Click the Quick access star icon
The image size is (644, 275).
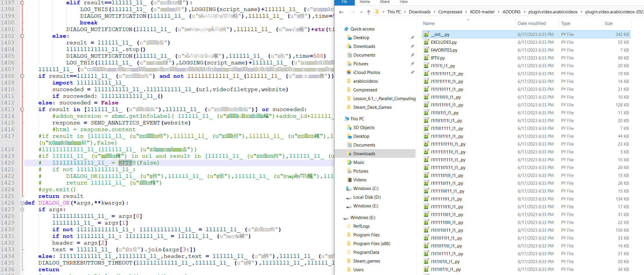[x=346, y=29]
